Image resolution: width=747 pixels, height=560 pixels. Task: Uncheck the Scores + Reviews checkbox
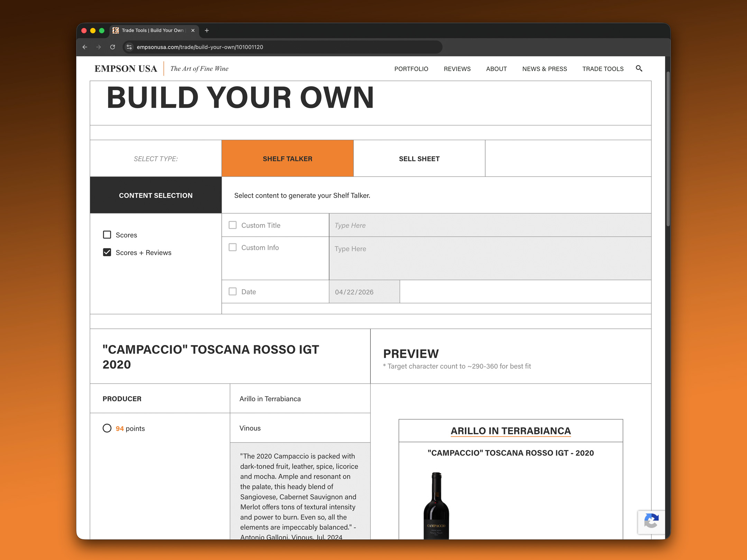pyautogui.click(x=107, y=252)
